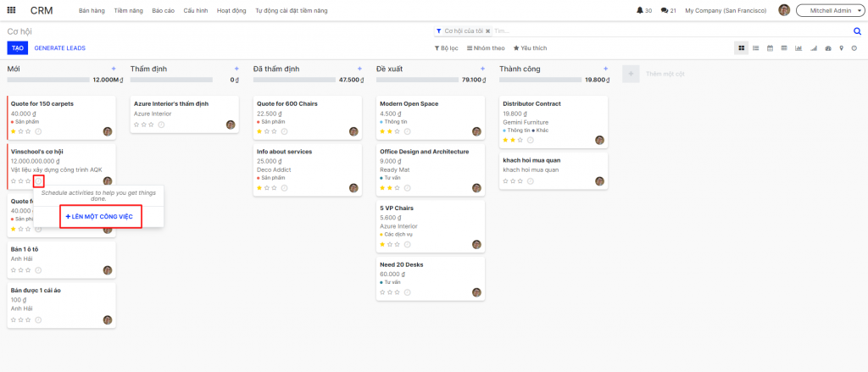
Task: Open the Bán hàng menu
Action: pos(92,10)
